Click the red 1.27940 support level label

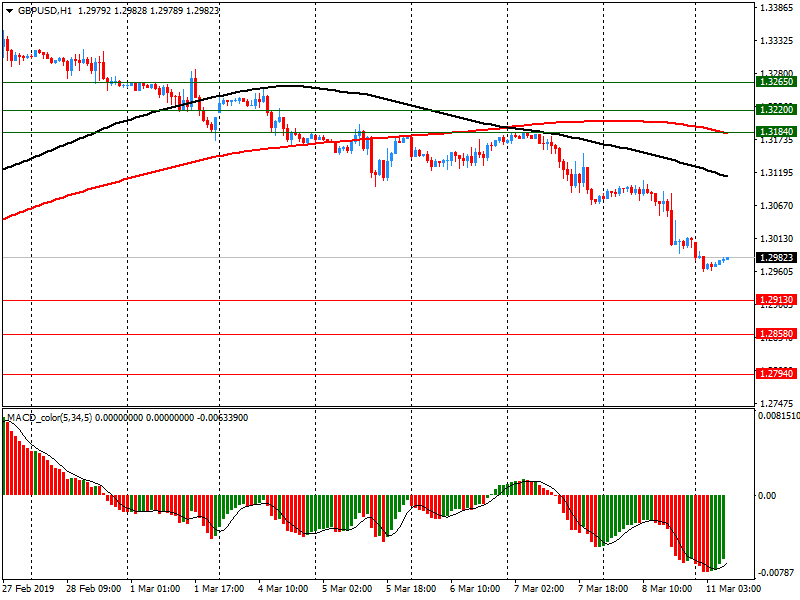point(777,374)
